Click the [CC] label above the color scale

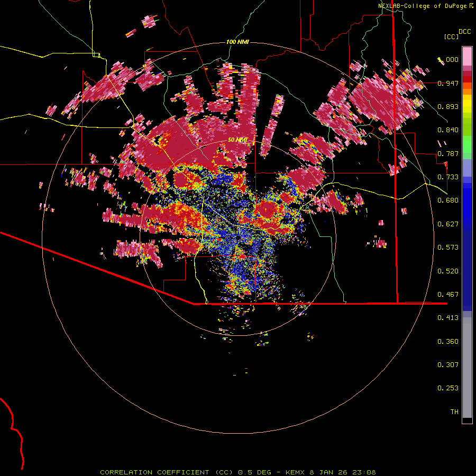pyautogui.click(x=451, y=36)
